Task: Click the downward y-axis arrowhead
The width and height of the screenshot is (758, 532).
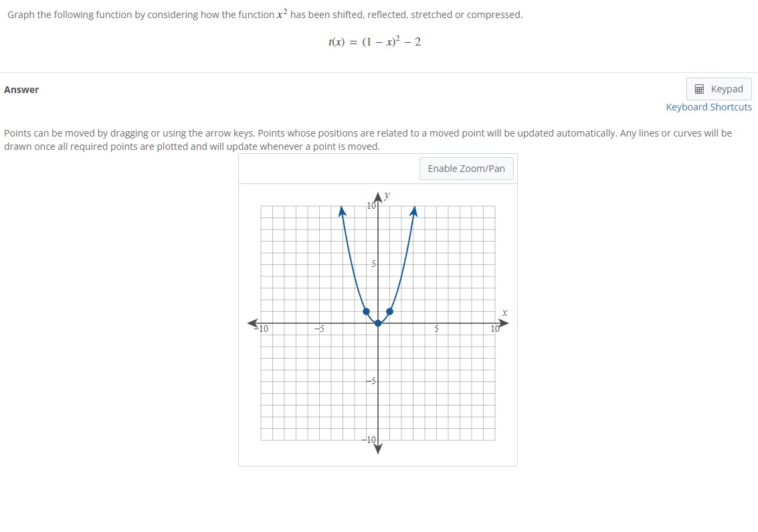Action: pyautogui.click(x=378, y=448)
